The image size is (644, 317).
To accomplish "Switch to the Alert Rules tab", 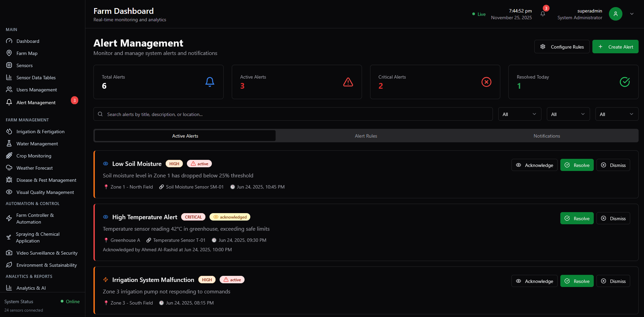I will (366, 136).
